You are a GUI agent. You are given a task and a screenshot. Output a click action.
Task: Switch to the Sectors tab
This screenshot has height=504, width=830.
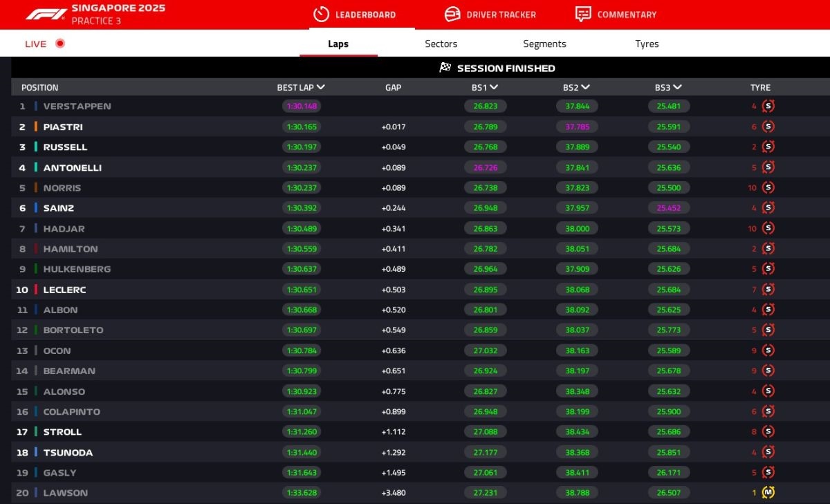pyautogui.click(x=441, y=44)
